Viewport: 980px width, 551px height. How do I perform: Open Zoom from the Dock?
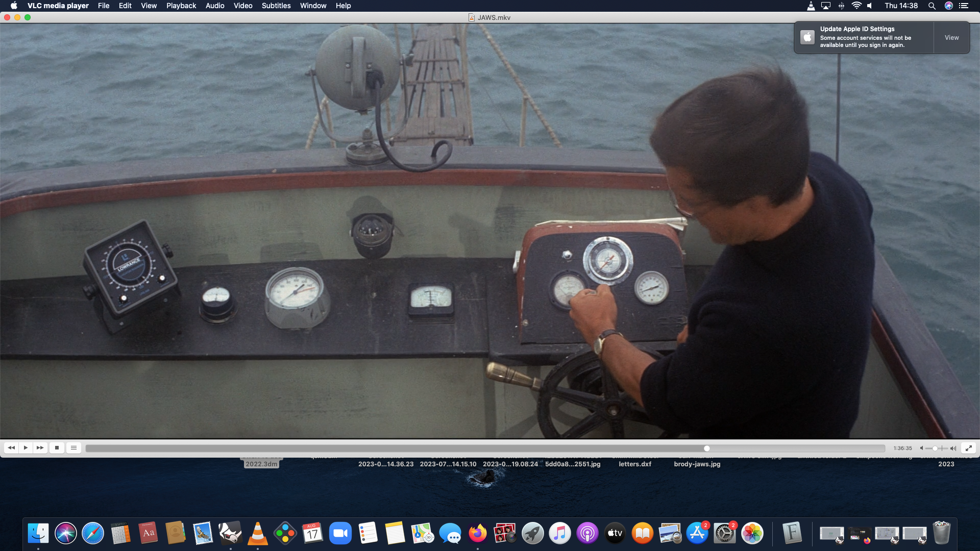(x=340, y=534)
